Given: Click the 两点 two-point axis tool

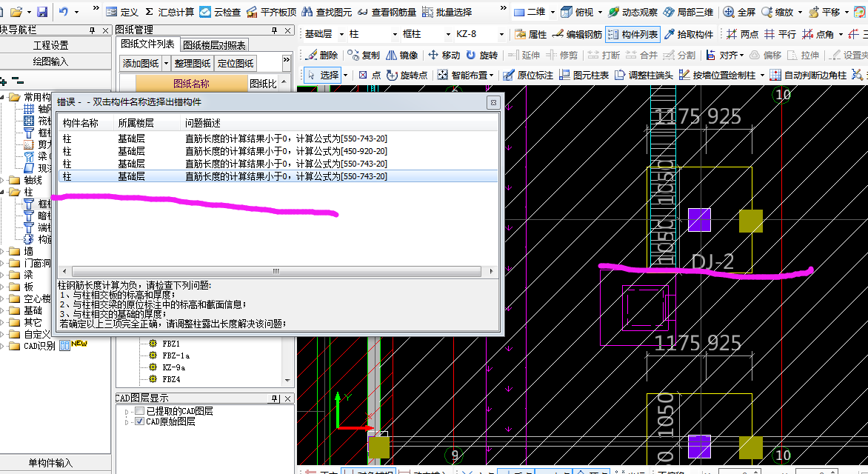Looking at the screenshot, I should [742, 34].
